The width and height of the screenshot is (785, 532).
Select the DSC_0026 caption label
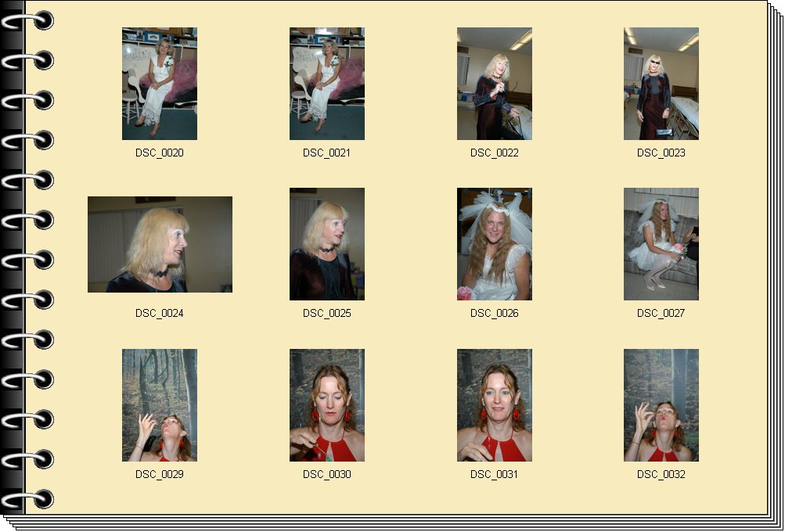point(495,313)
